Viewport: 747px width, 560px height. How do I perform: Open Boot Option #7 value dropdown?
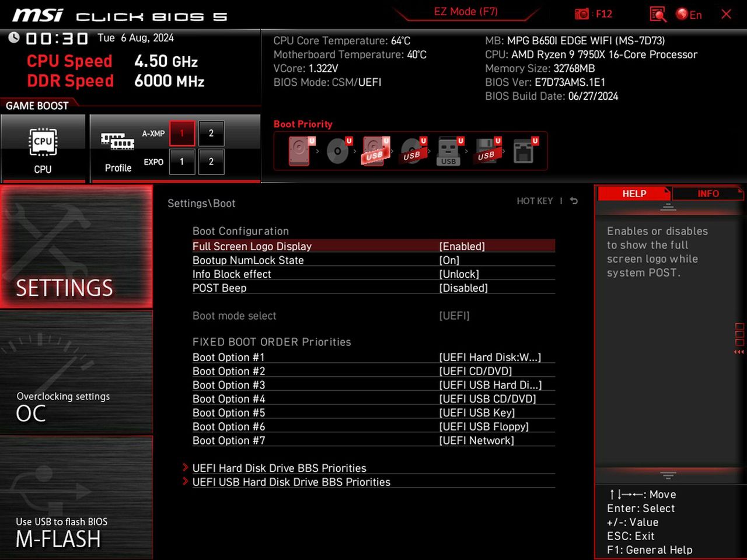477,441
